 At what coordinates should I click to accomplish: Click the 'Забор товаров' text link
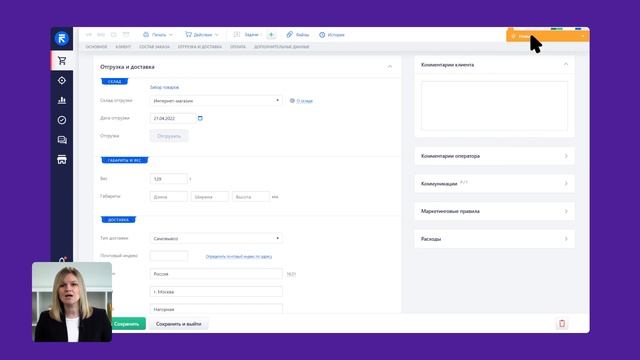pos(164,87)
